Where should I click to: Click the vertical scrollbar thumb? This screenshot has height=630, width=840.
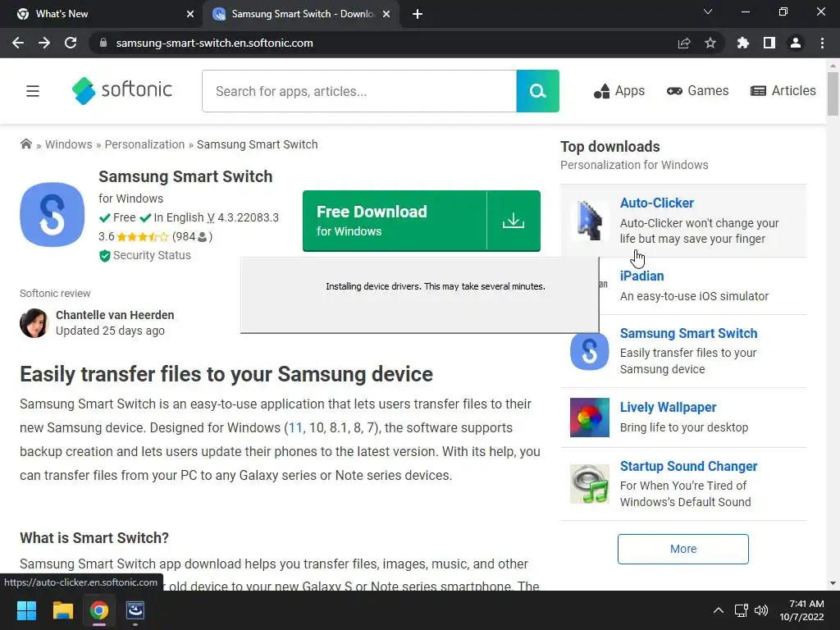point(833,94)
